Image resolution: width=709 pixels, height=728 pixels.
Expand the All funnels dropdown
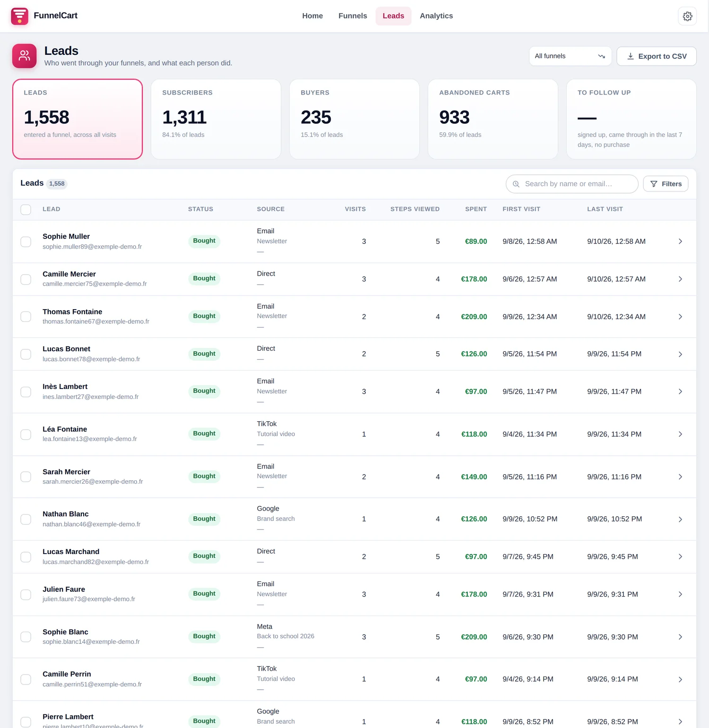[570, 56]
